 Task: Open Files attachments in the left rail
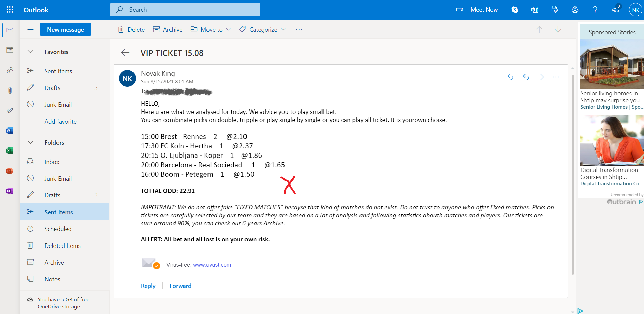pyautogui.click(x=10, y=90)
